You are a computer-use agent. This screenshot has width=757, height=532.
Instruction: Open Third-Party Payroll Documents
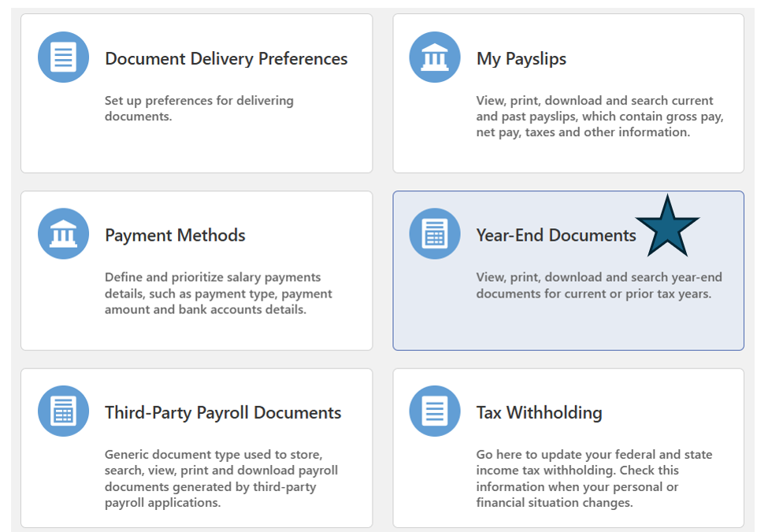point(223,412)
